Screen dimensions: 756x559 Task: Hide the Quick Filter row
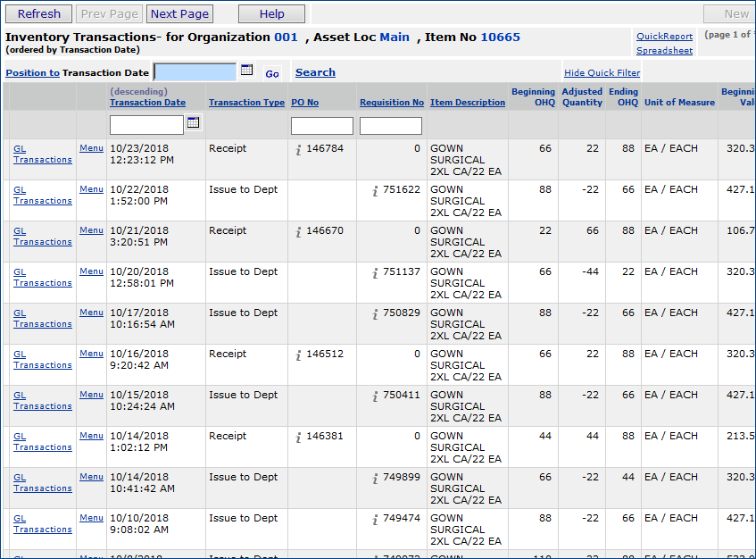[602, 73]
